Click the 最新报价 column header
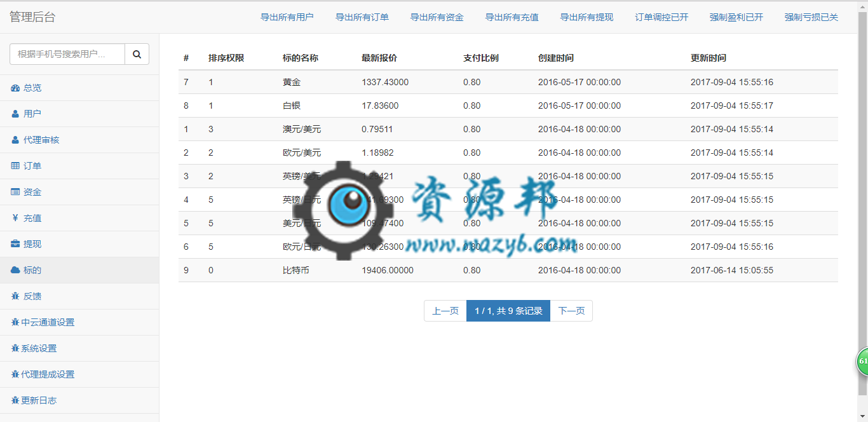 pos(379,58)
